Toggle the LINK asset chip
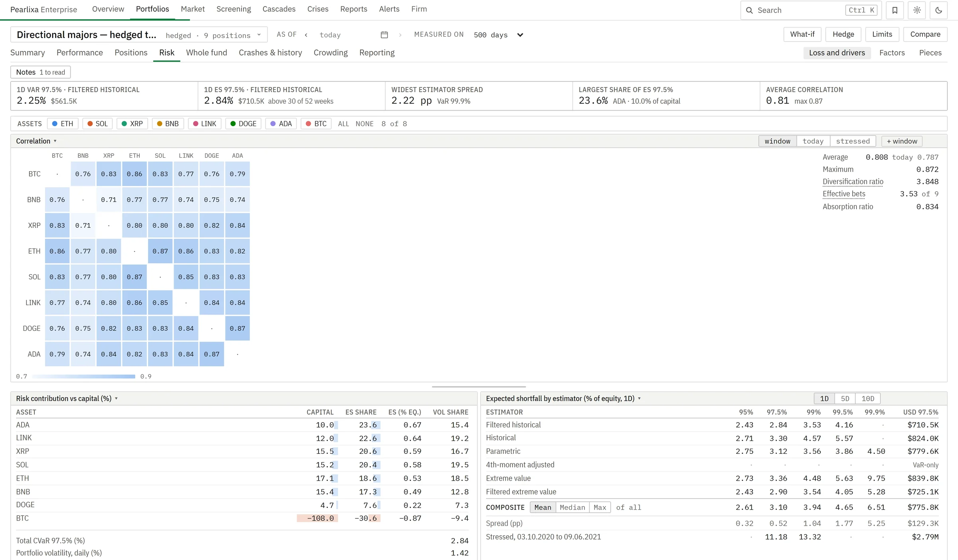958x560 pixels. click(205, 124)
